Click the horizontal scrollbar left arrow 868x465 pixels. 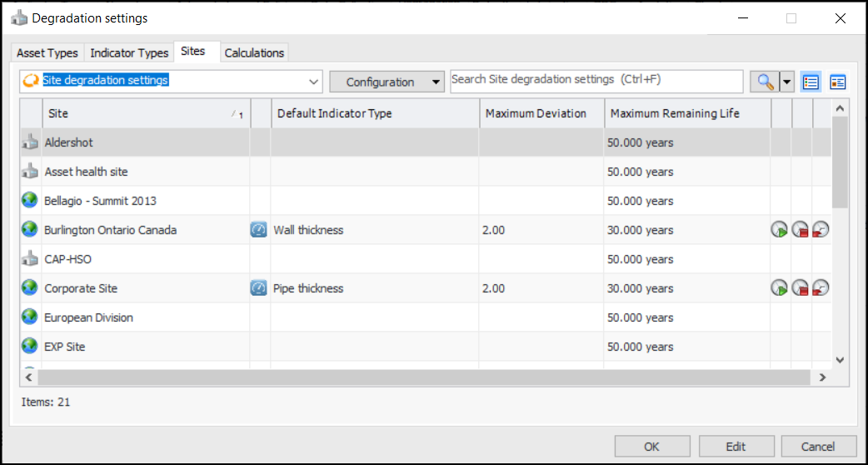point(29,377)
